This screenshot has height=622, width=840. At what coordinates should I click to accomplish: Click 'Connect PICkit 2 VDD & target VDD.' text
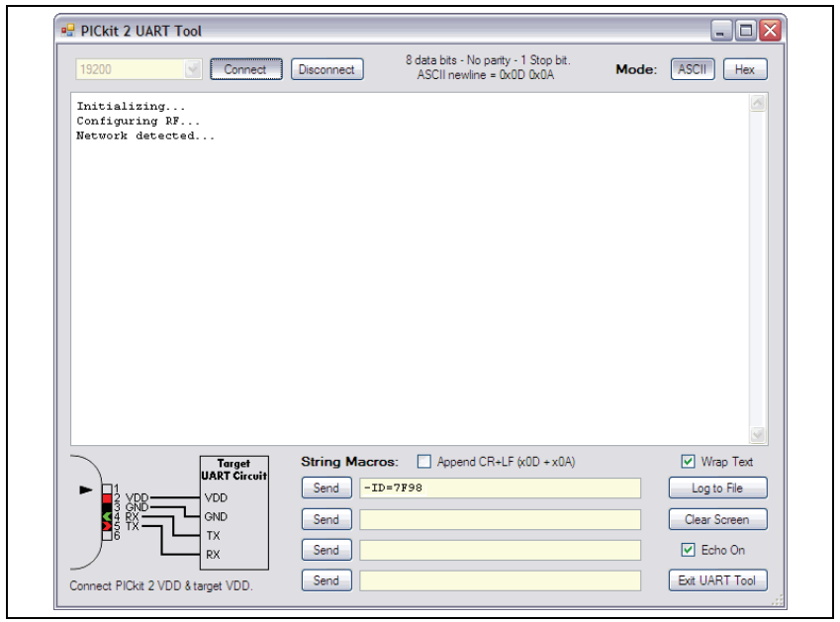tap(160, 585)
